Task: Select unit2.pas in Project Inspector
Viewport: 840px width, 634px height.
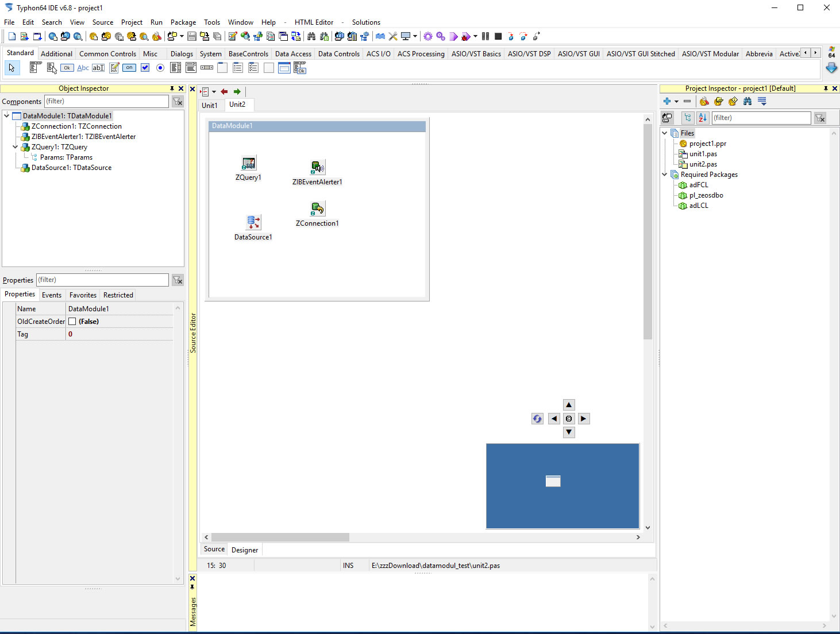Action: (x=703, y=164)
